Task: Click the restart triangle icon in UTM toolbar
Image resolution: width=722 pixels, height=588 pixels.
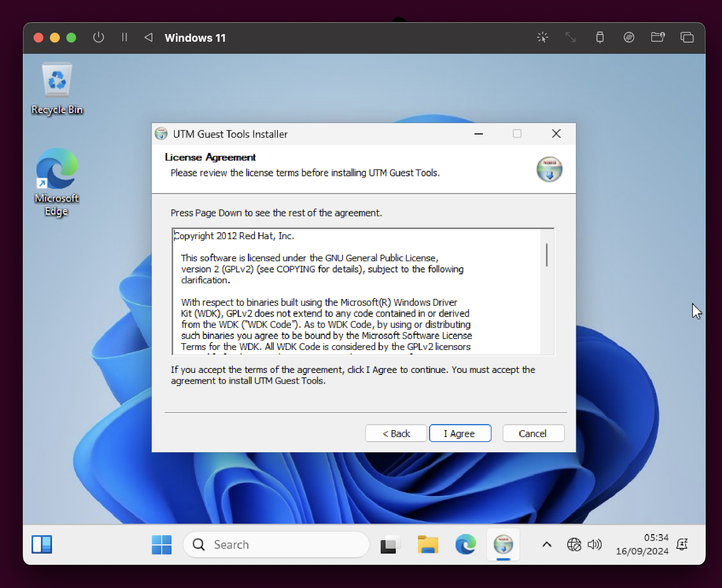Action: point(148,37)
